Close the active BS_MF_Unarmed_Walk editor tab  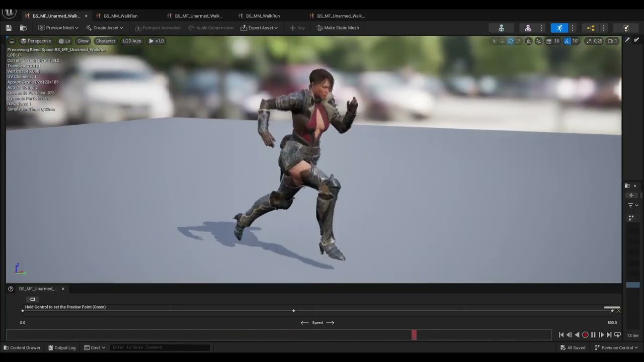[x=86, y=16]
